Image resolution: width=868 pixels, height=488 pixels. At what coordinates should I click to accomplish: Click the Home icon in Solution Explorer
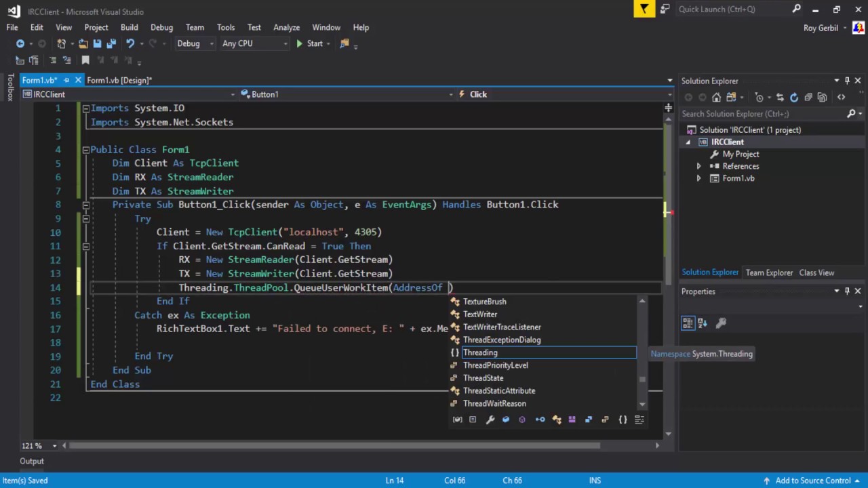click(716, 97)
